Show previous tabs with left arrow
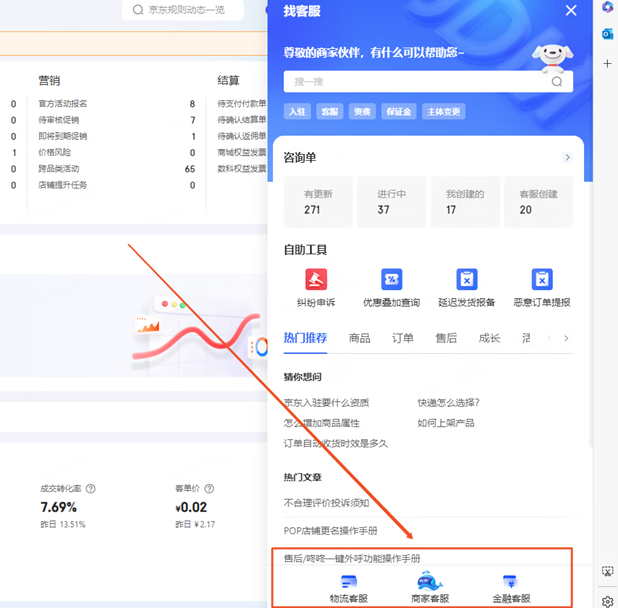This screenshot has width=618, height=608. [549, 338]
